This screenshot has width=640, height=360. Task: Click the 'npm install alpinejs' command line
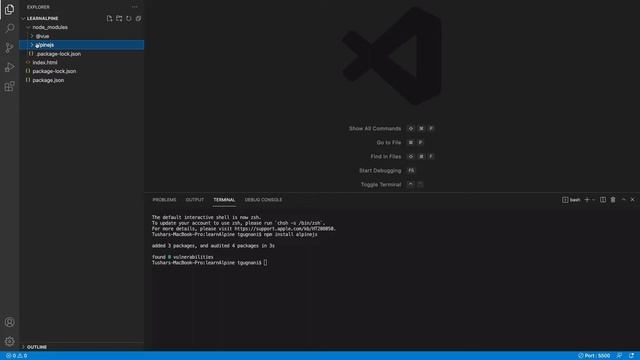pyautogui.click(x=291, y=235)
